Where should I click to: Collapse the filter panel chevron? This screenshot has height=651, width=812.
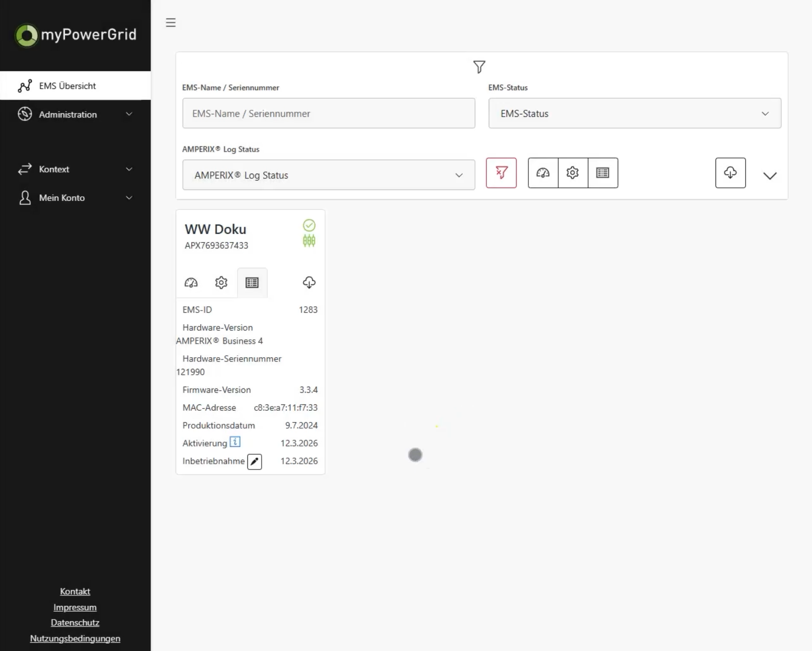pyautogui.click(x=770, y=176)
